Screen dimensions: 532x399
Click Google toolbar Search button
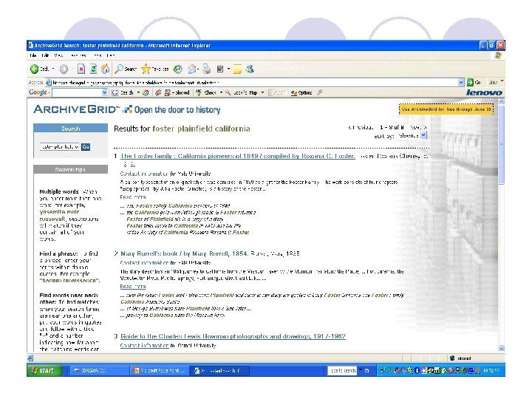pos(123,92)
